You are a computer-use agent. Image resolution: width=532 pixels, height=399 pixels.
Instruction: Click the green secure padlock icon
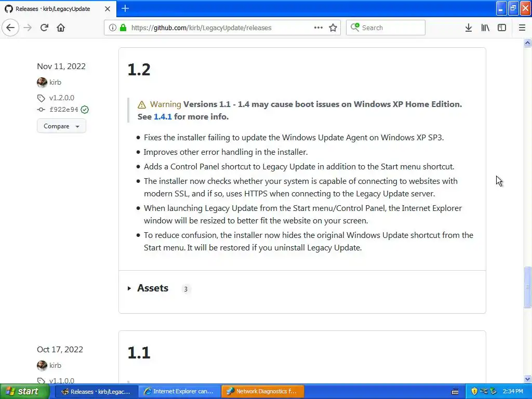[x=123, y=28]
